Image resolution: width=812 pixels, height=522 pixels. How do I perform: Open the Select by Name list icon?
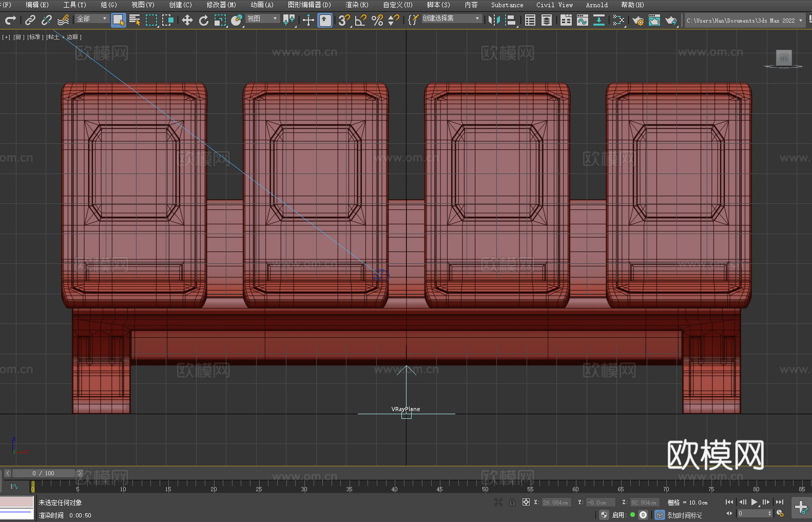click(x=135, y=20)
